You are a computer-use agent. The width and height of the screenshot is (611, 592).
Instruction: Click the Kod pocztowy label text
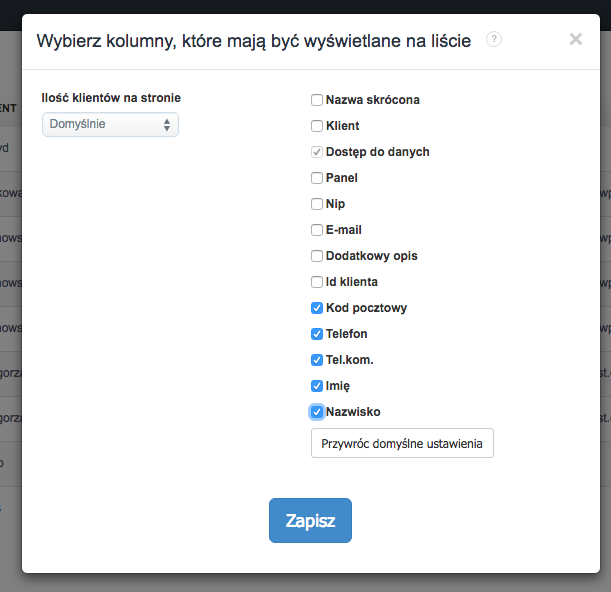tap(366, 308)
